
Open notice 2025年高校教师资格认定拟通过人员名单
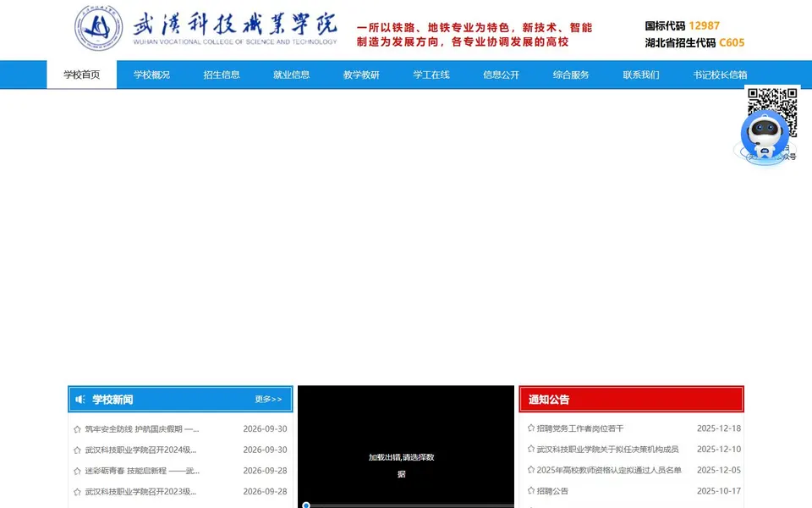pyautogui.click(x=609, y=470)
